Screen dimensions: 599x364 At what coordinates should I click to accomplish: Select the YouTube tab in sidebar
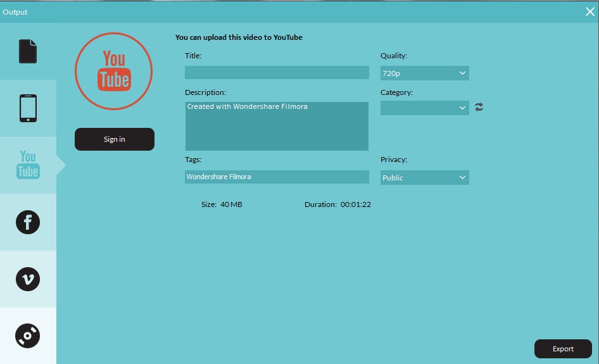(28, 165)
